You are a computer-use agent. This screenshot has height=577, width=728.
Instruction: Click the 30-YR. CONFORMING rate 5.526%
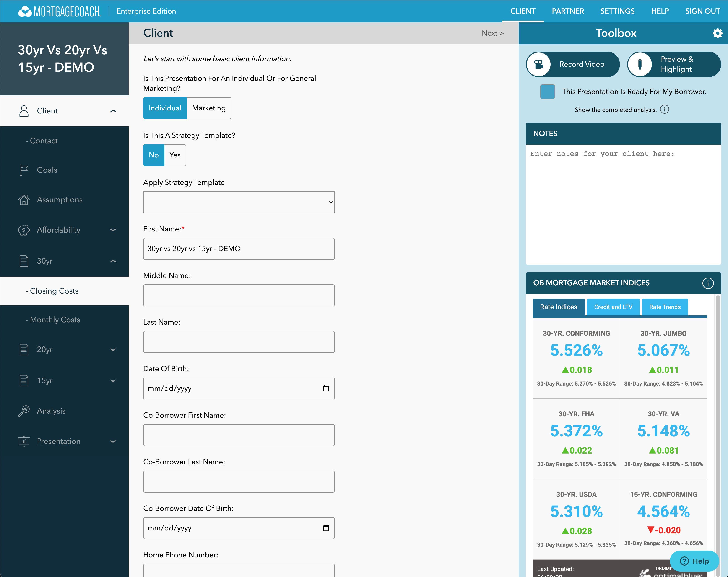pyautogui.click(x=576, y=350)
